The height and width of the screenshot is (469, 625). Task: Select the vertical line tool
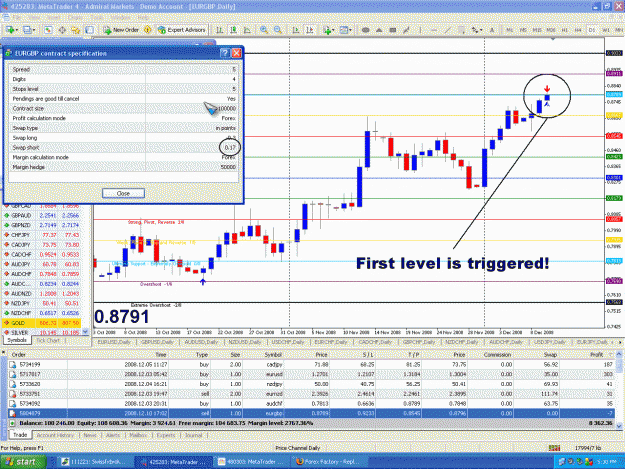(x=420, y=30)
